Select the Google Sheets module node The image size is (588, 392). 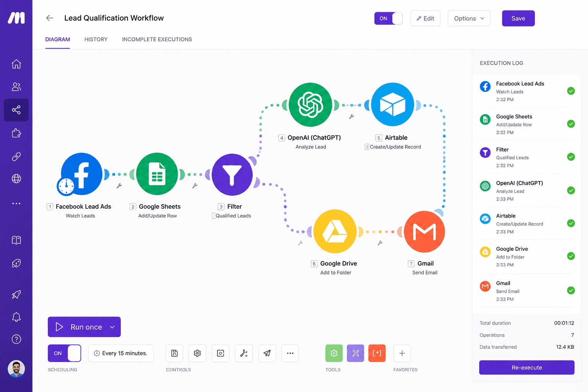coord(157,174)
